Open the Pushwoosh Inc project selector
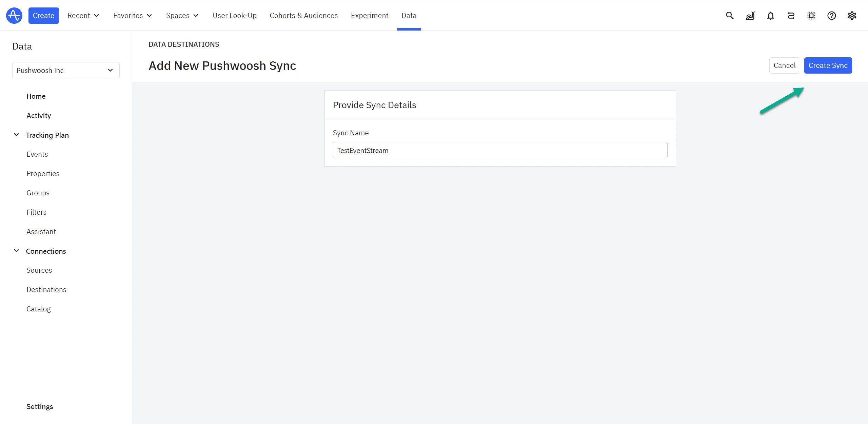Screen dimensions: 868x424 66,70
